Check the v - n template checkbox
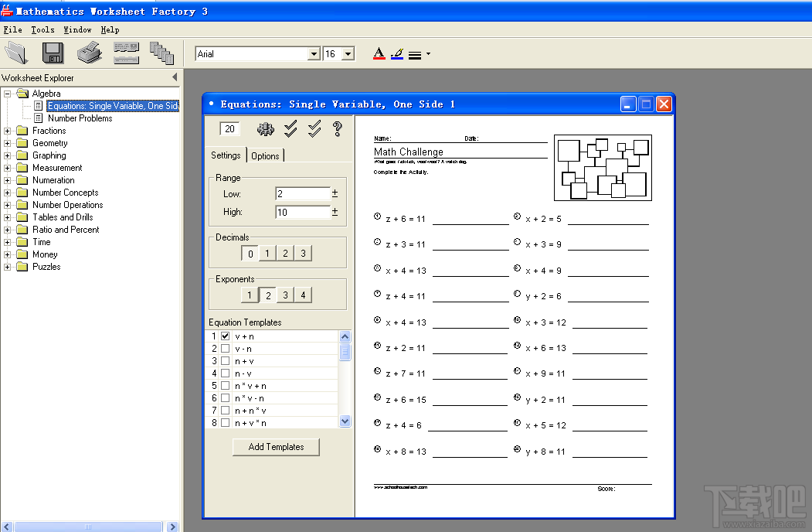The width and height of the screenshot is (812, 532). [x=226, y=349]
